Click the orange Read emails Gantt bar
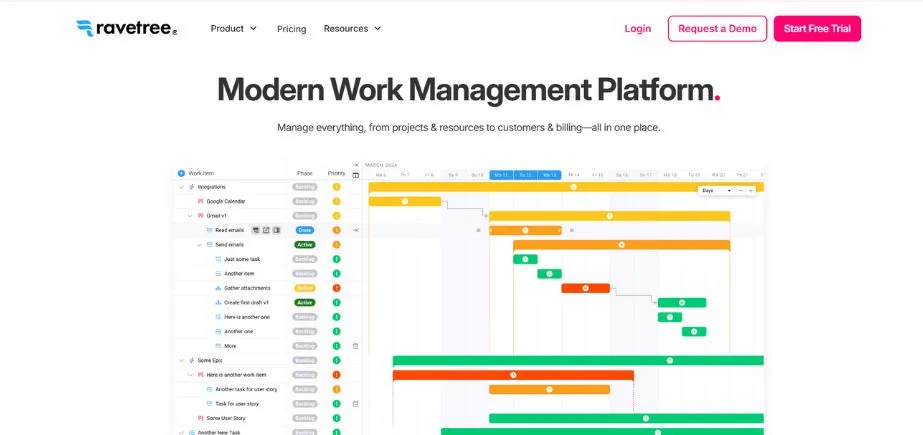This screenshot has height=435, width=923. [526, 230]
